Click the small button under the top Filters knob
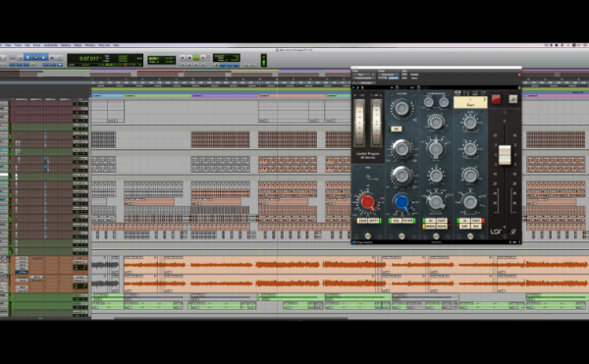The height and width of the screenshot is (364, 589). tap(396, 130)
